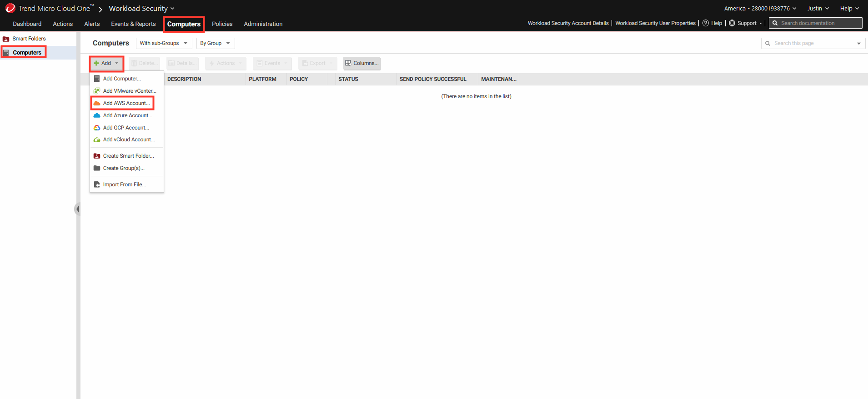Image resolution: width=868 pixels, height=399 pixels.
Task: Select Add GCP Account... menu entry
Action: (x=127, y=128)
